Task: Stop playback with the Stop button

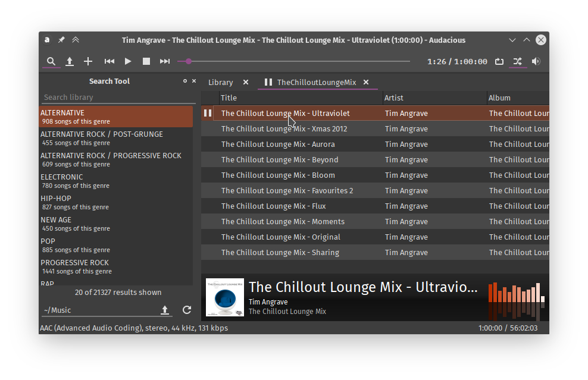Action: tap(146, 61)
